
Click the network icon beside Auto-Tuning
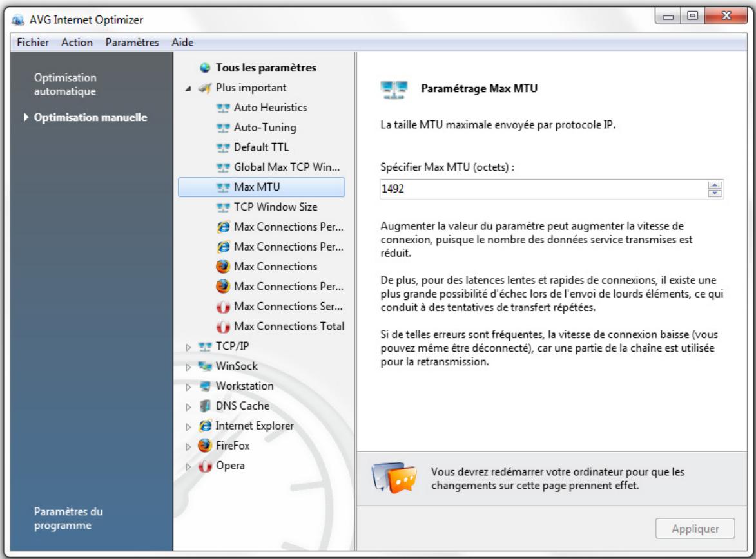coord(223,128)
